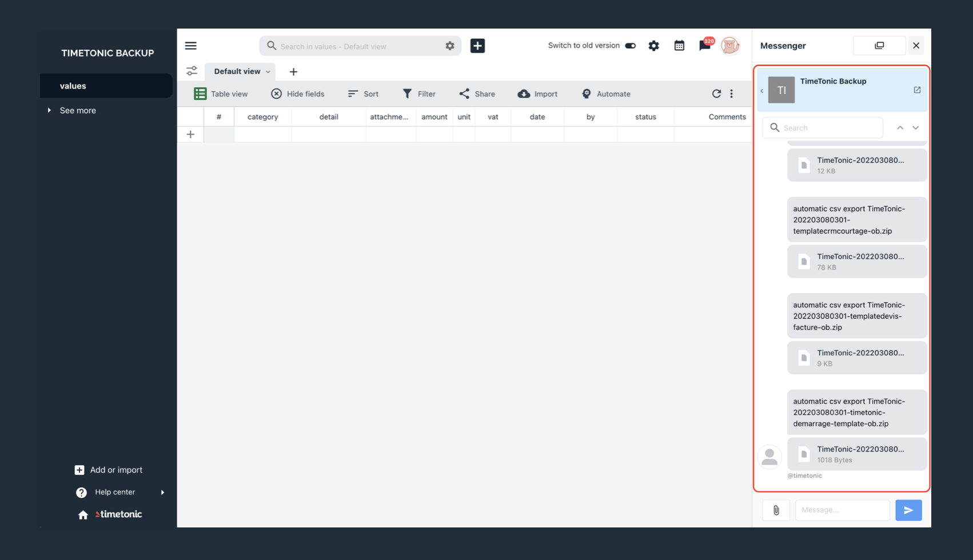Open messages with 320 badge

click(705, 45)
